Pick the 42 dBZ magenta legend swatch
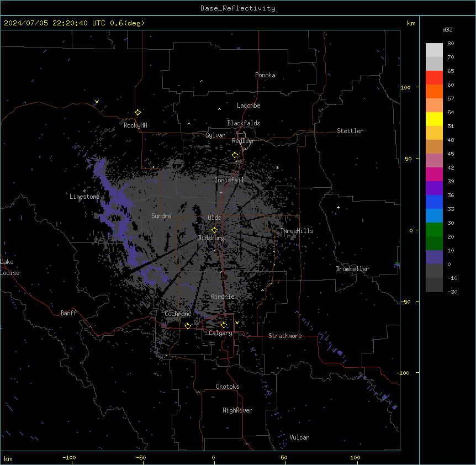This screenshot has width=476, height=465. click(434, 174)
